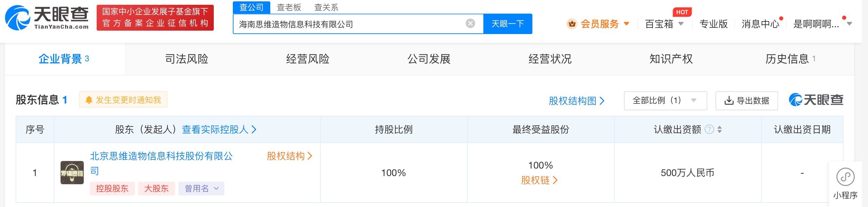
Task: Open the mini program link icon
Action: tap(845, 177)
